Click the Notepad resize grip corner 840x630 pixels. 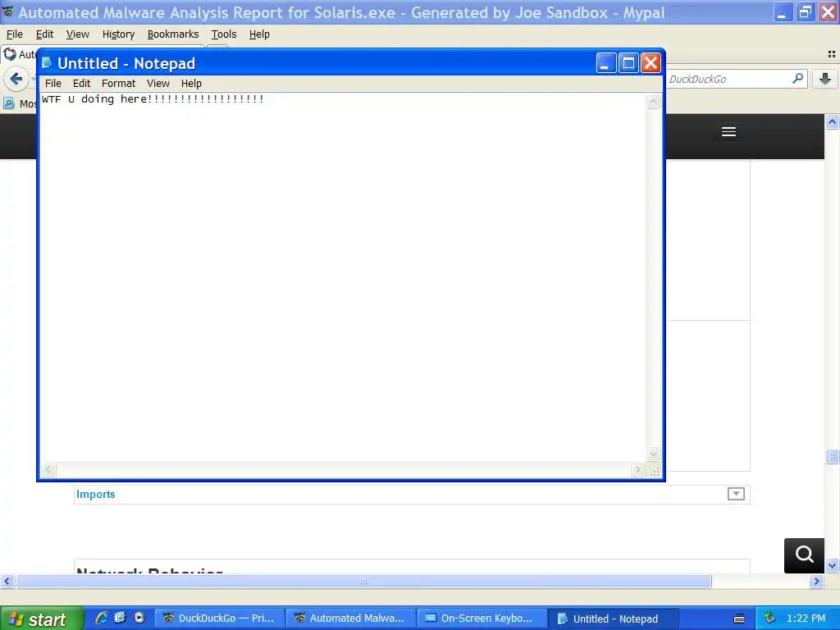(655, 472)
